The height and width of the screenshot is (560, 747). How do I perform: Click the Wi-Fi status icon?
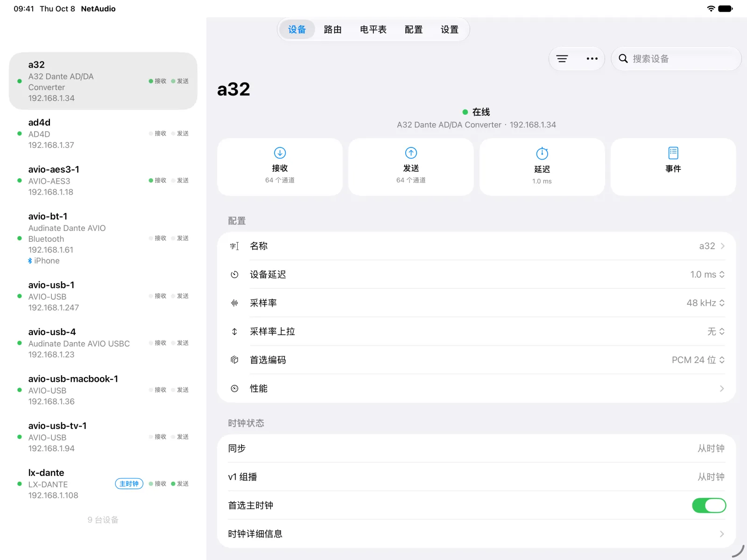711,8
